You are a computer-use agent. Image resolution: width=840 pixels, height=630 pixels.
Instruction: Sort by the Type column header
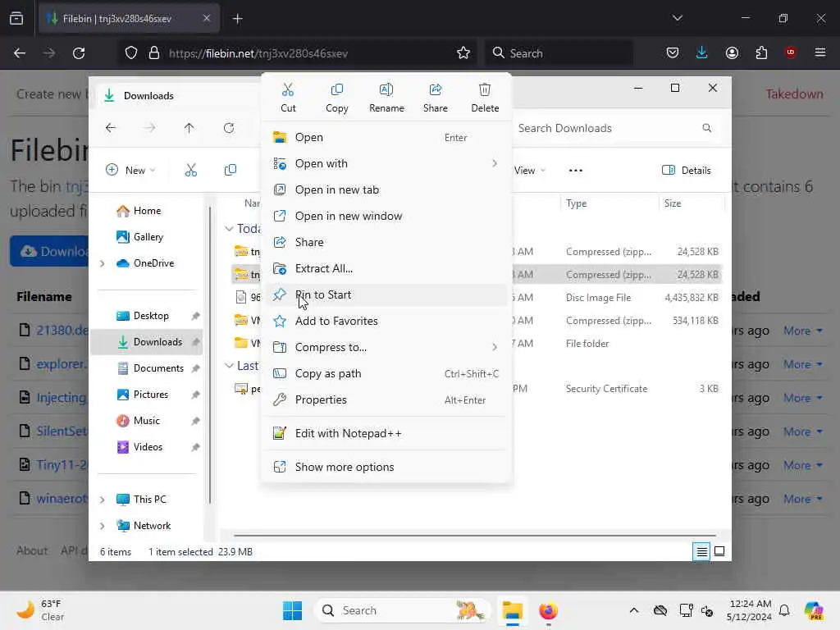point(577,203)
